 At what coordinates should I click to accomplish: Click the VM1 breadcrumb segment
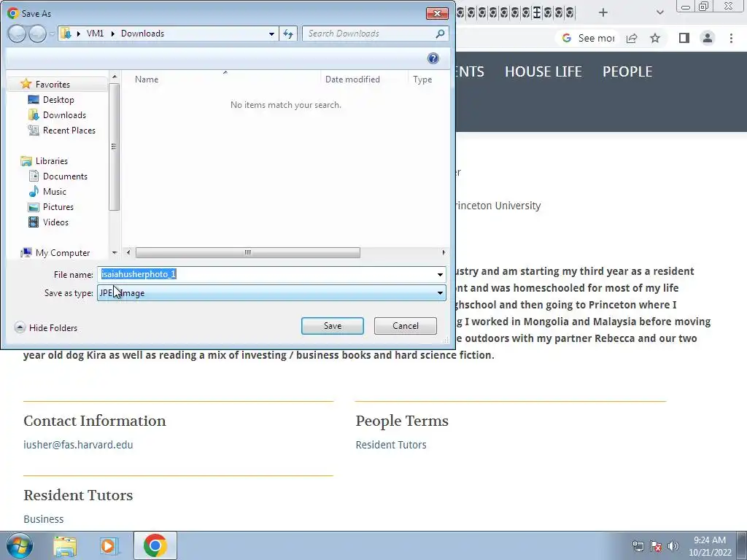click(x=95, y=34)
